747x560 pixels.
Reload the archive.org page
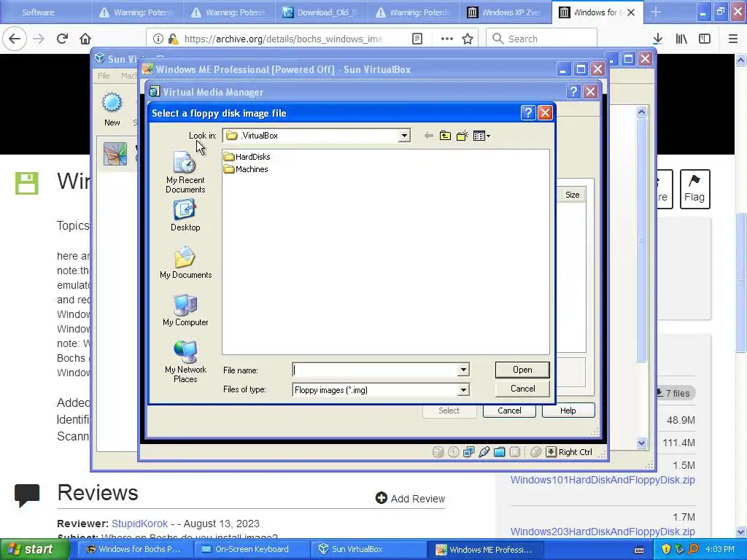pyautogui.click(x=62, y=39)
